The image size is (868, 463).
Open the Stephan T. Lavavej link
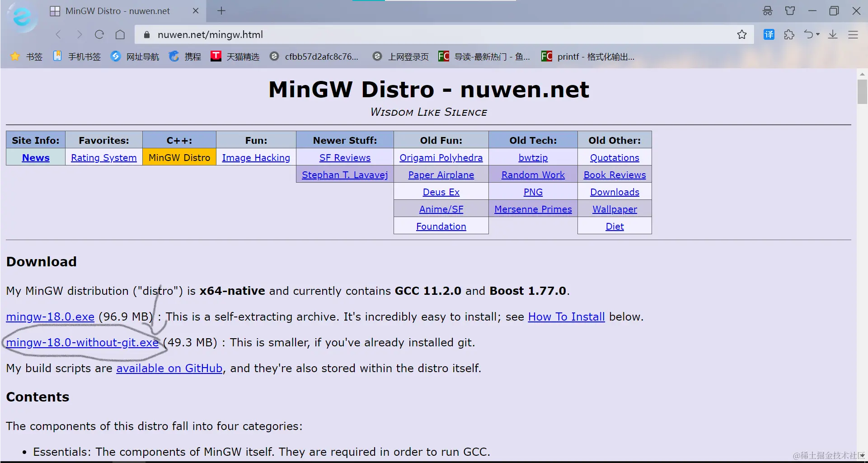pos(345,175)
